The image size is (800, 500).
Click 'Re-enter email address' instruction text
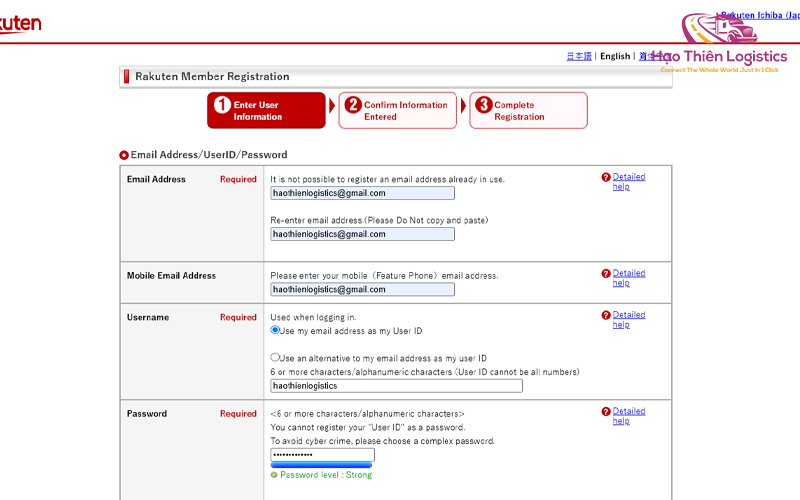(379, 220)
